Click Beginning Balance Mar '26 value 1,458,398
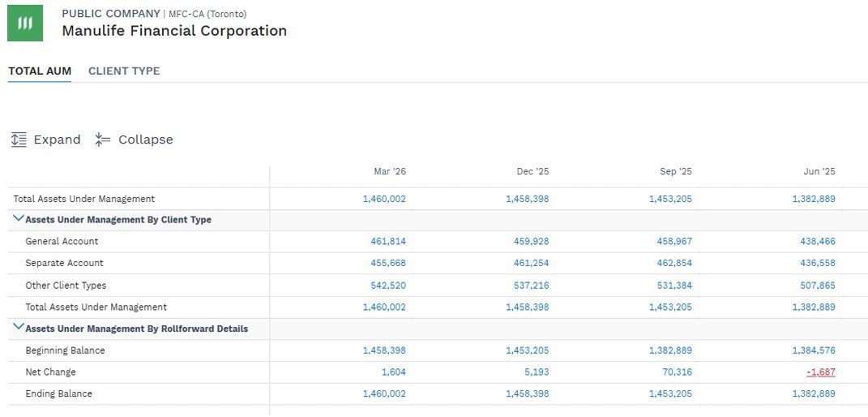The height and width of the screenshot is (417, 868). [x=384, y=350]
